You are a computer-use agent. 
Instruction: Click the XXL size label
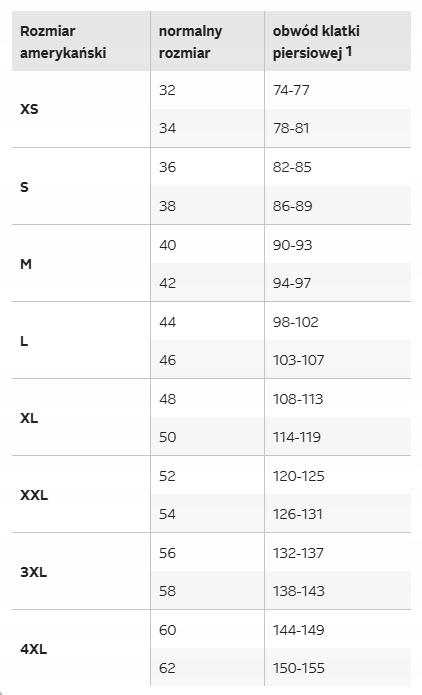tap(34, 495)
